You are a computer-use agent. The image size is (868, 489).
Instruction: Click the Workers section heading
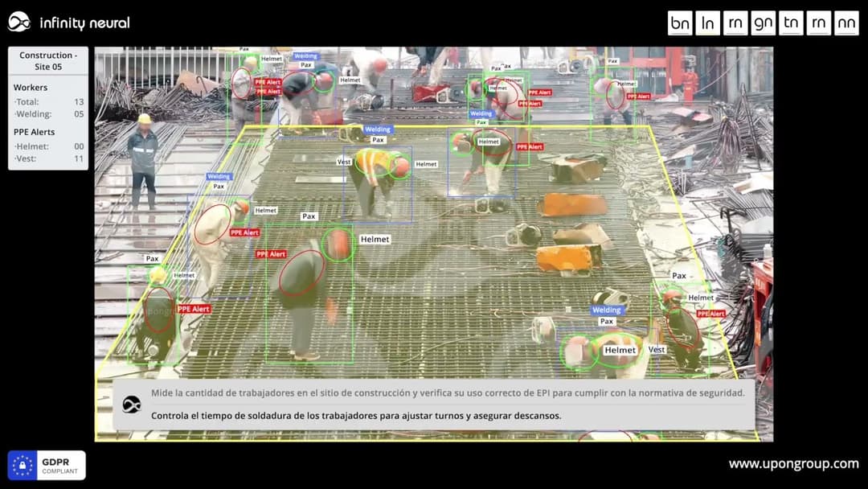[x=31, y=88]
